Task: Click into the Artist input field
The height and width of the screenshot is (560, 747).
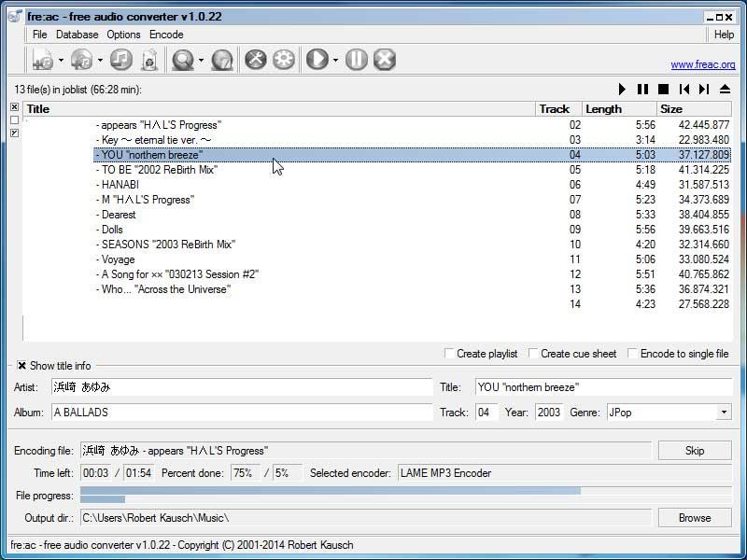Action: pos(242,387)
